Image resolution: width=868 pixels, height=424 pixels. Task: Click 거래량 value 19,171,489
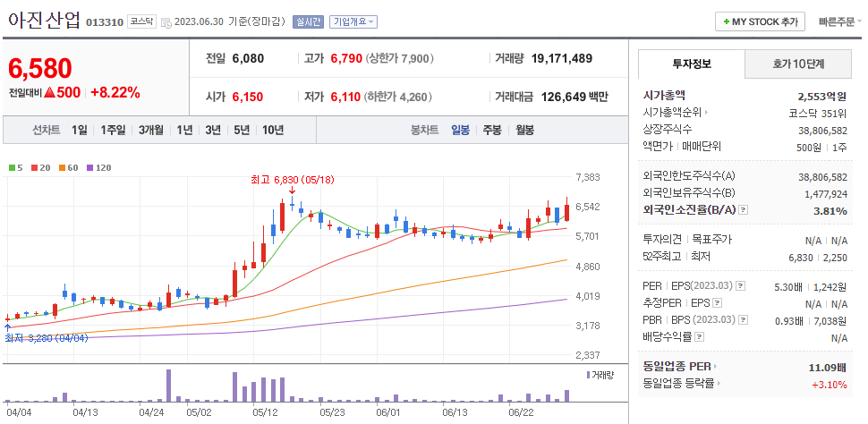coord(562,59)
